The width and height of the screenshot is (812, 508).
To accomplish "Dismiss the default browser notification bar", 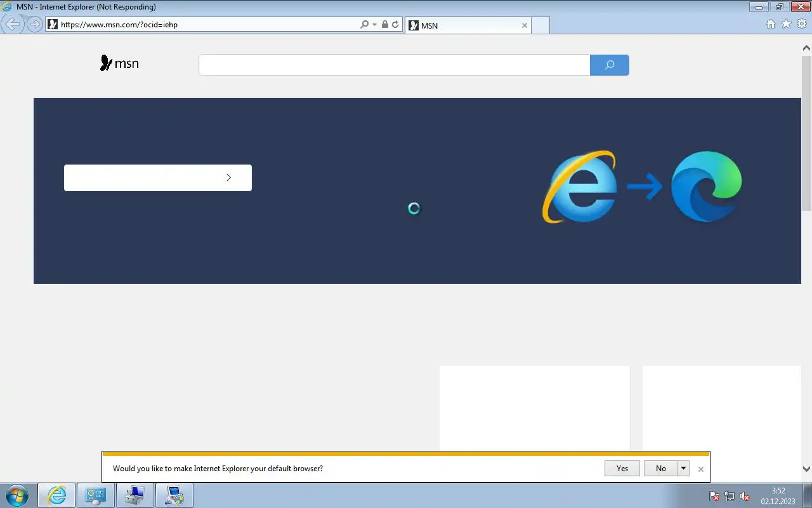I will coord(700,469).
